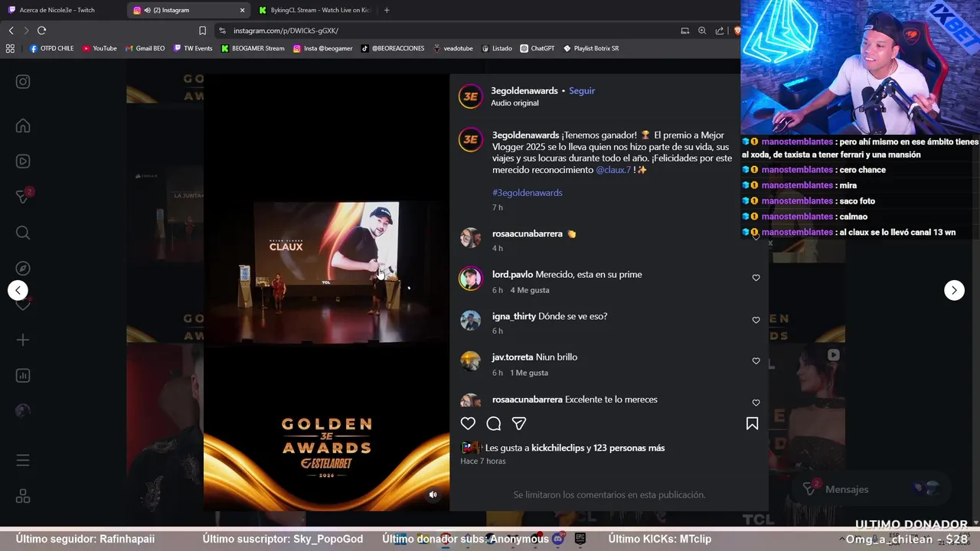Open the Mensajes floating panel
The image size is (980, 551).
[870, 489]
